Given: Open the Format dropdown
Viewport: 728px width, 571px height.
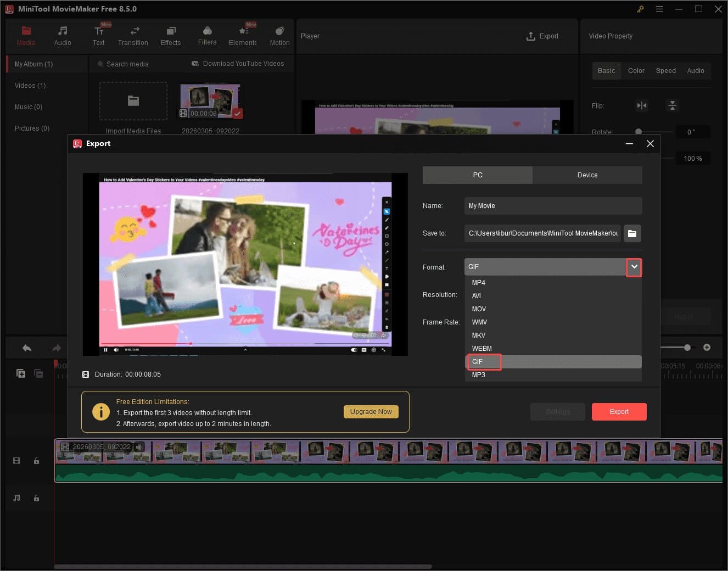Looking at the screenshot, I should (634, 267).
